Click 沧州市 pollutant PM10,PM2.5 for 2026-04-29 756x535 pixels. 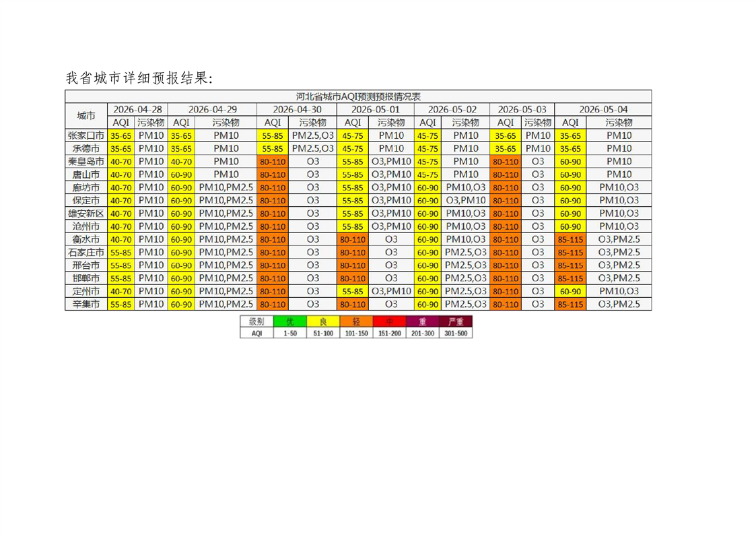(226, 226)
